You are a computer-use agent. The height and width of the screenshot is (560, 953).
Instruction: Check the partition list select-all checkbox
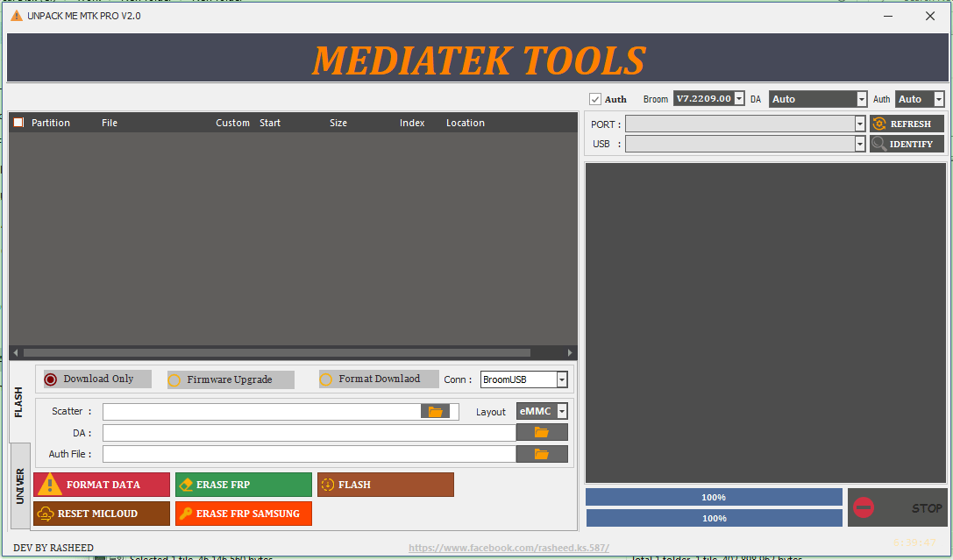coord(18,122)
